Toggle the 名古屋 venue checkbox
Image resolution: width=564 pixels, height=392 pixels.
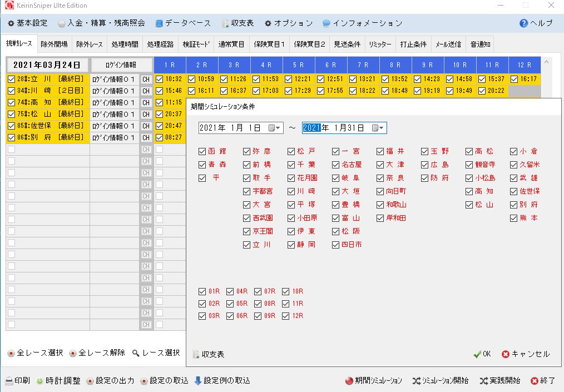[x=335, y=165]
